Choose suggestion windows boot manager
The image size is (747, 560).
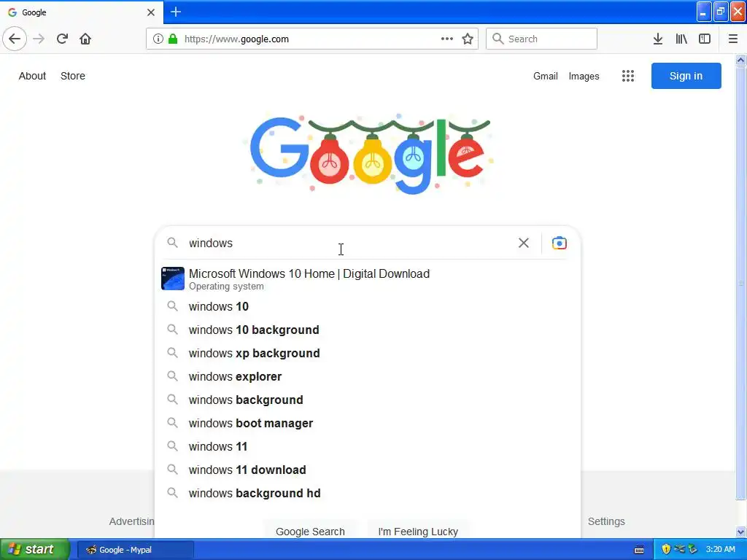pos(368,424)
